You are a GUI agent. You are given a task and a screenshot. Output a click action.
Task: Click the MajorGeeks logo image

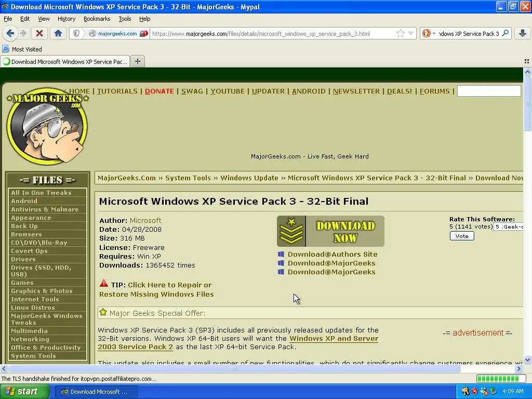(47, 126)
